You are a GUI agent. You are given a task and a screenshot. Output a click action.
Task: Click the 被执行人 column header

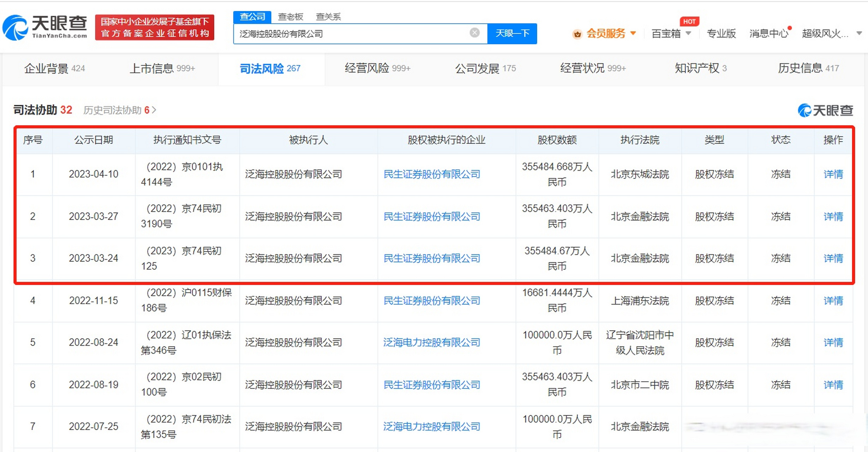(x=308, y=140)
